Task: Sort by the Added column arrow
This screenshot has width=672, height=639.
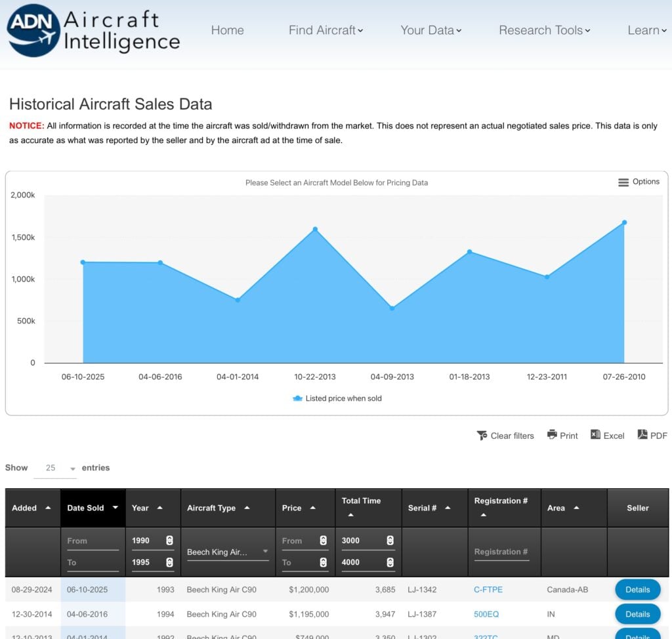Action: [48, 508]
